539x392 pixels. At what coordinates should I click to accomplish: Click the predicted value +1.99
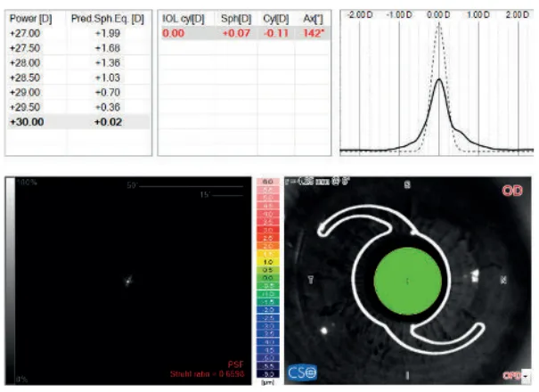(108, 34)
